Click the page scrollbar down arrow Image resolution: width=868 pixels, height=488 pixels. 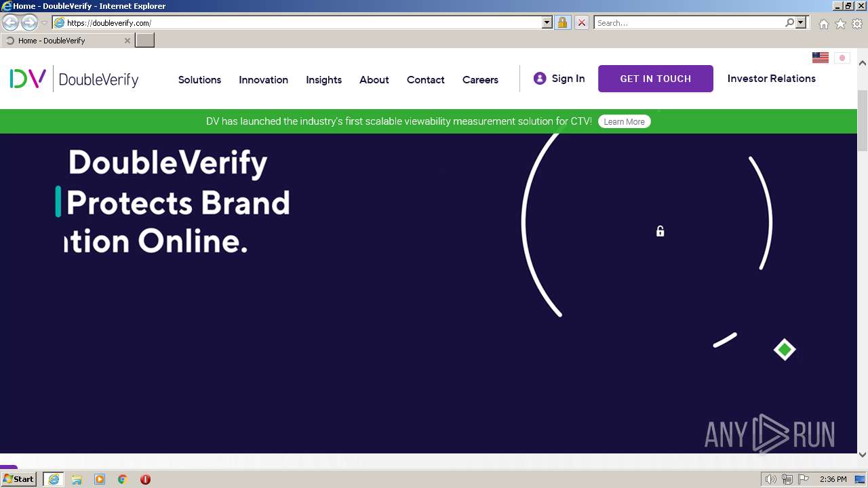(x=863, y=454)
